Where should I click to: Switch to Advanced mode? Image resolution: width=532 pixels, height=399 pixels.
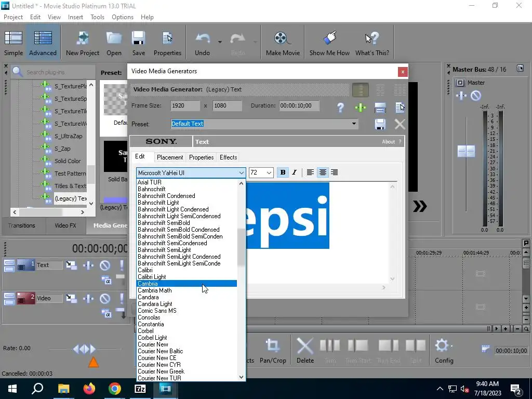point(43,43)
